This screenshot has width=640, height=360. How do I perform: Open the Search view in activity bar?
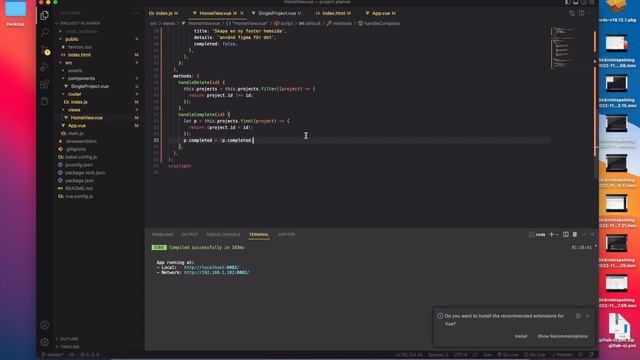(x=44, y=32)
